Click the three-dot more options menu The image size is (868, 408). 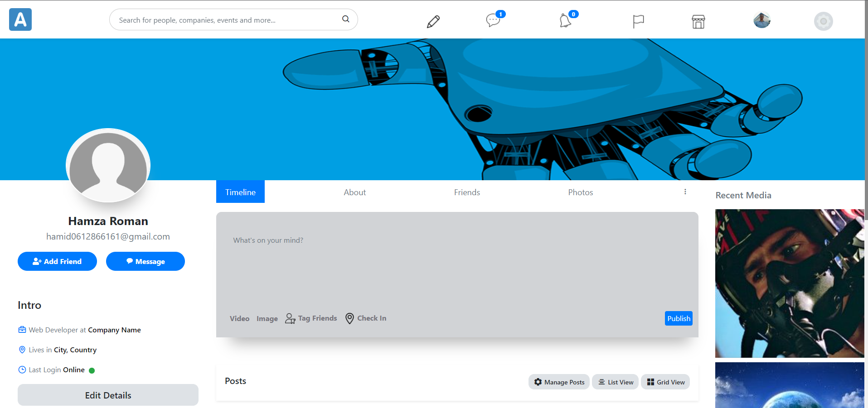(685, 192)
